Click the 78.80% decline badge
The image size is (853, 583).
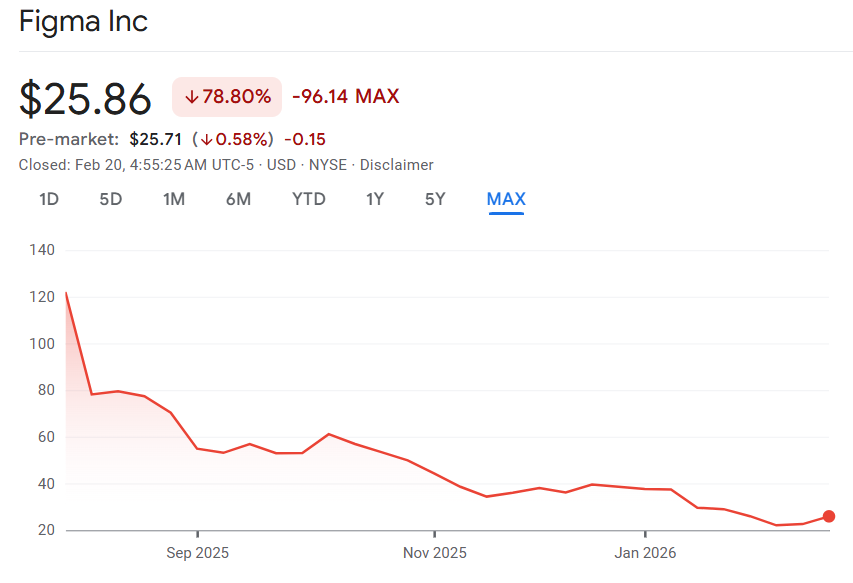pyautogui.click(x=227, y=97)
